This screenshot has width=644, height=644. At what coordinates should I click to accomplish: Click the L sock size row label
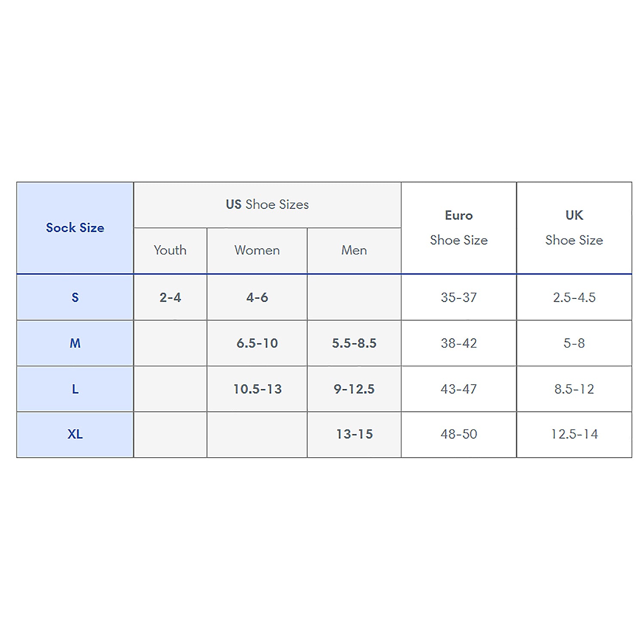coord(75,389)
